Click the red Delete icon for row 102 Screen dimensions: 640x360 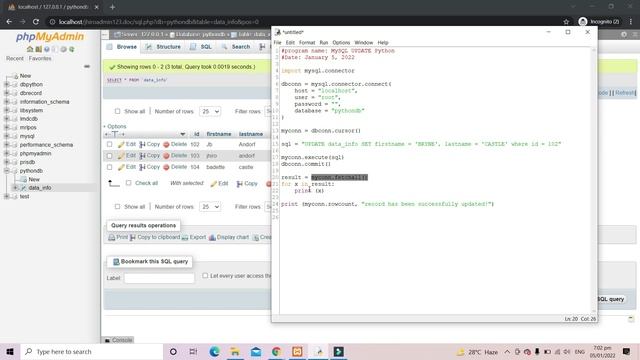[166, 144]
